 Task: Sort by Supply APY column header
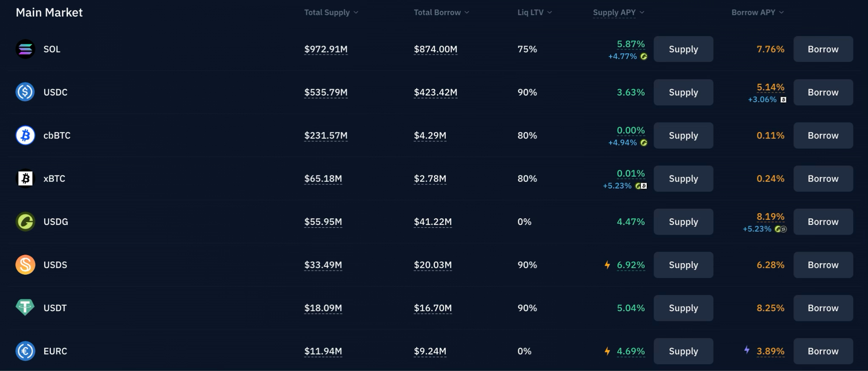click(618, 13)
